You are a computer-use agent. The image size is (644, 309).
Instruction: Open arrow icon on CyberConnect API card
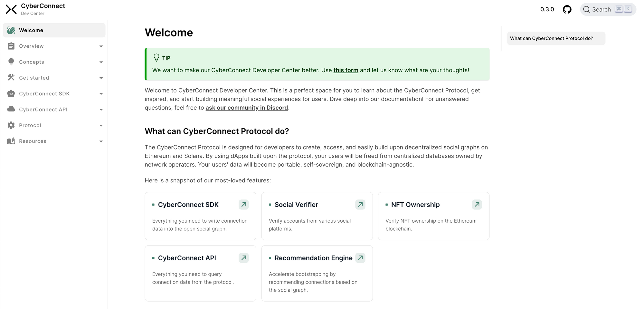244,258
